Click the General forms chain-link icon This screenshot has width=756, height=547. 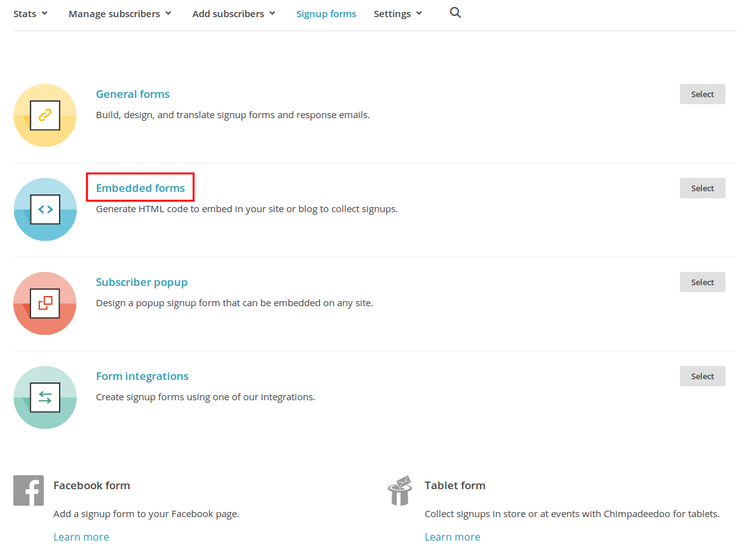click(45, 116)
